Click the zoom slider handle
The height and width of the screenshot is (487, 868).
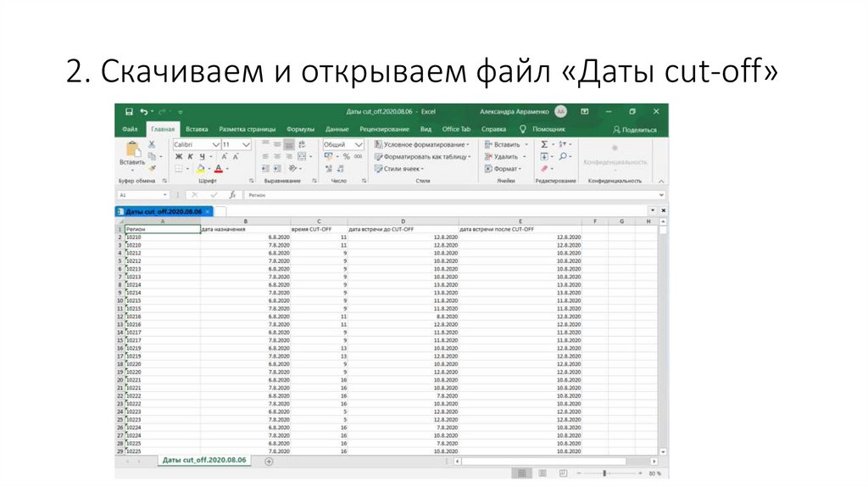coord(604,473)
